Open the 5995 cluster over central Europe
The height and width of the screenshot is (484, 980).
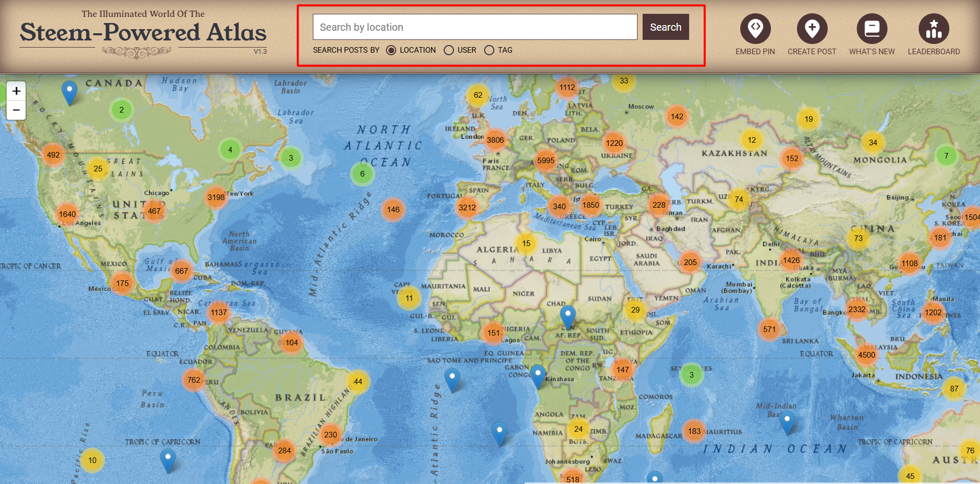point(546,161)
